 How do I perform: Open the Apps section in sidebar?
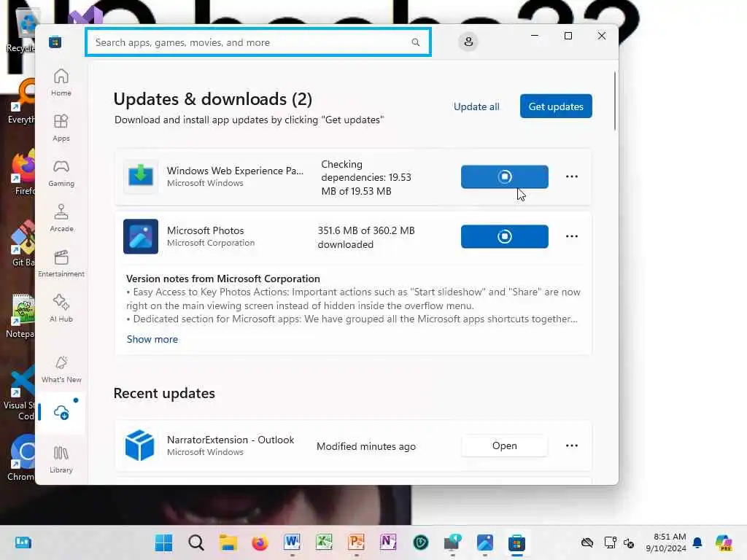[61, 128]
